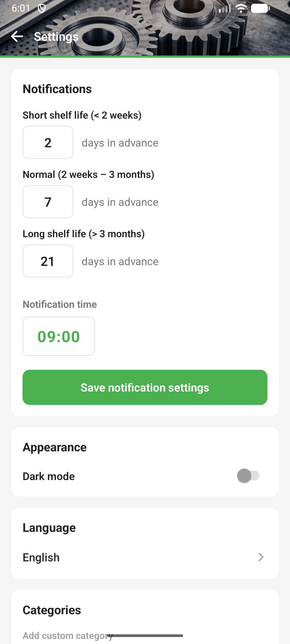Tap the Dark mode label
290x644 pixels.
[x=49, y=476]
